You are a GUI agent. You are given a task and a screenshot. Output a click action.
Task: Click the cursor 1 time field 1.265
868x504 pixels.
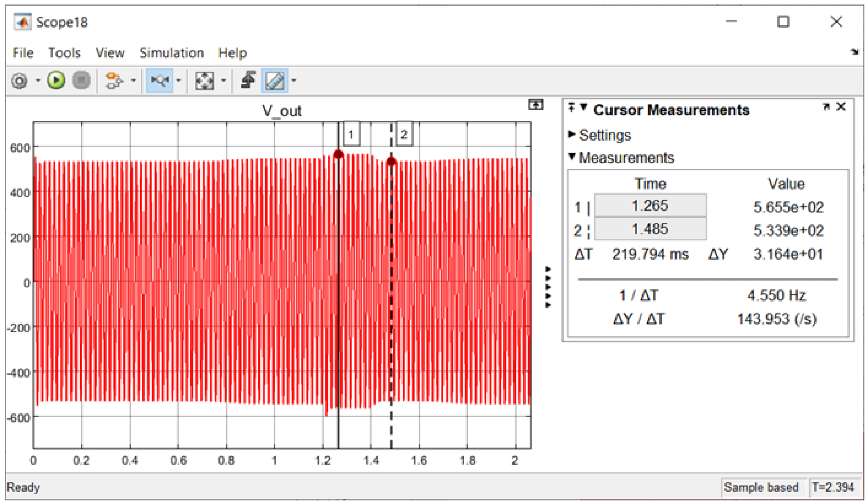pos(650,206)
